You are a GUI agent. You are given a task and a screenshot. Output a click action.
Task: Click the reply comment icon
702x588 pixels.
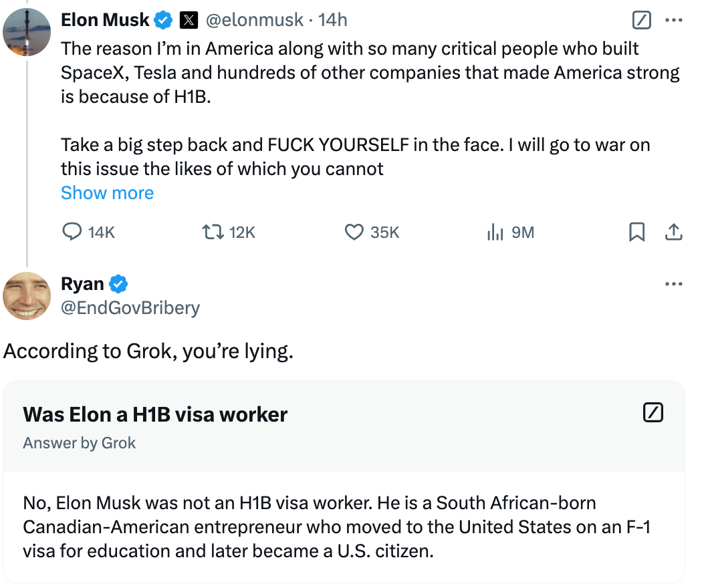[x=72, y=232]
